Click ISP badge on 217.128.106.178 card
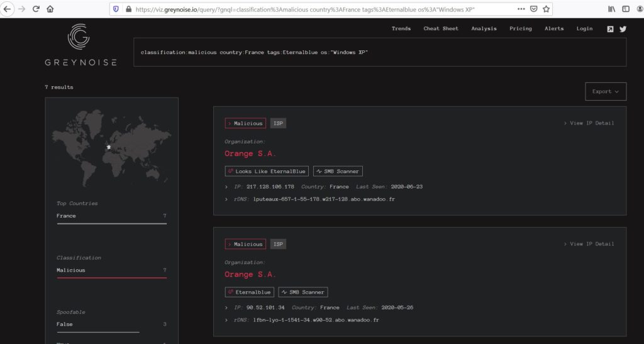Viewport: 644px width, 344px height. pyautogui.click(x=278, y=123)
